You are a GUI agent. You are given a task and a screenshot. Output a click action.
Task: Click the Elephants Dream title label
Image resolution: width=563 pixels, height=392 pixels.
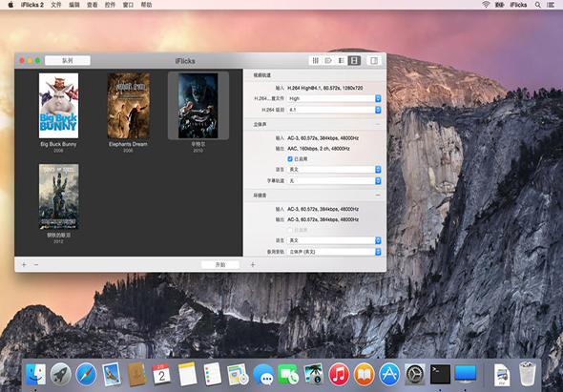(128, 144)
